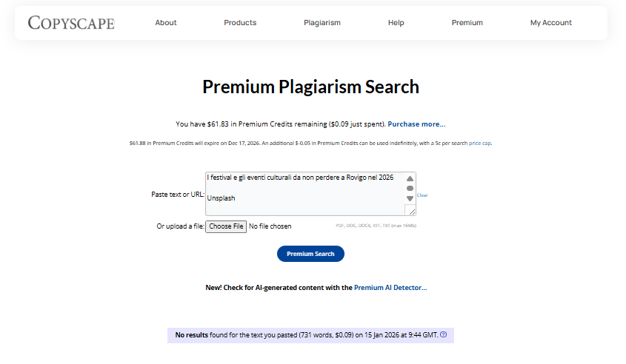Open the Help menu
This screenshot has width=626, height=364.
pos(396,23)
